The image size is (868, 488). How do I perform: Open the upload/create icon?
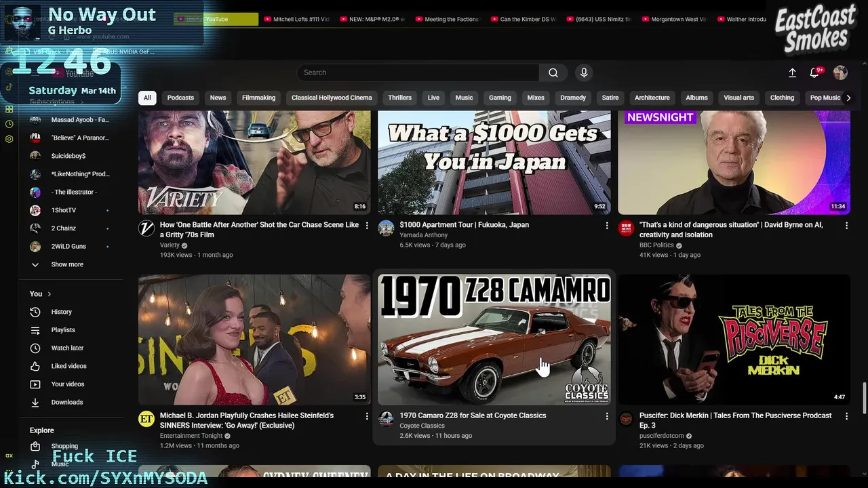click(x=792, y=73)
